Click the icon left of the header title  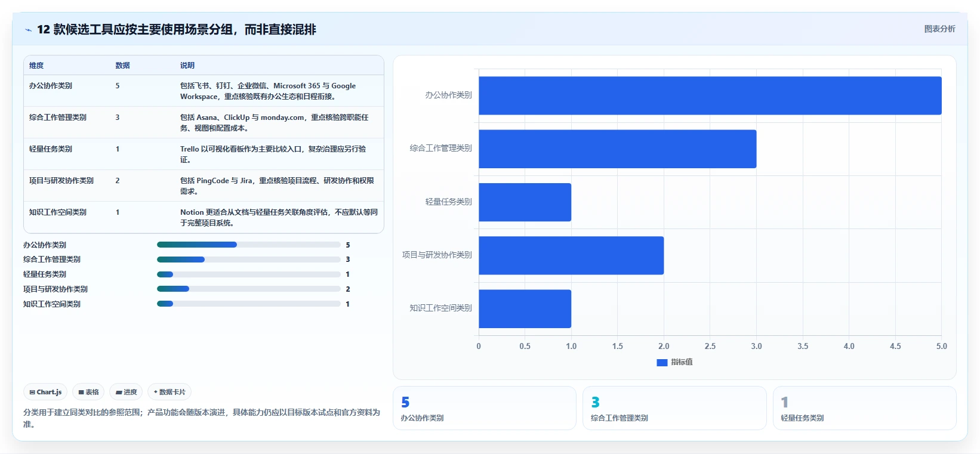[x=28, y=30]
